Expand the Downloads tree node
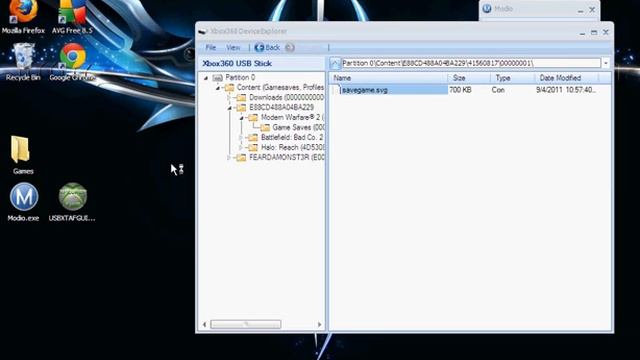 (x=229, y=98)
